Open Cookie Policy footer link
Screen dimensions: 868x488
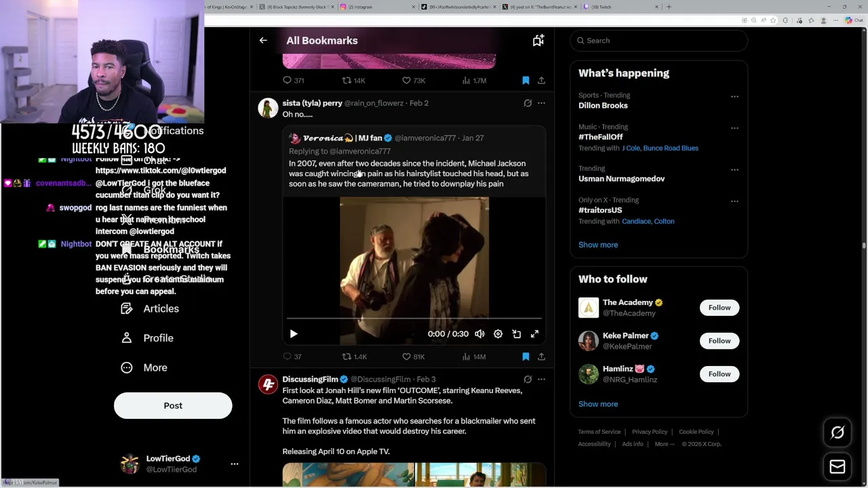(x=696, y=432)
